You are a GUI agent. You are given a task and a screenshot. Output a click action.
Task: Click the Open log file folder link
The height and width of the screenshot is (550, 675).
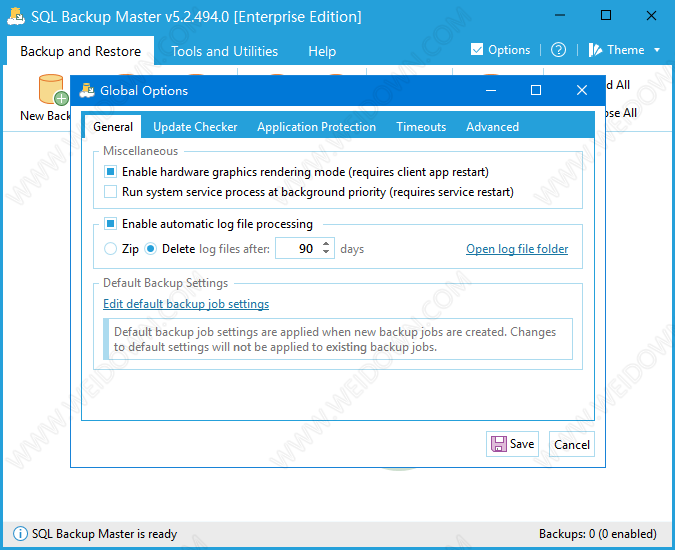tap(517, 249)
